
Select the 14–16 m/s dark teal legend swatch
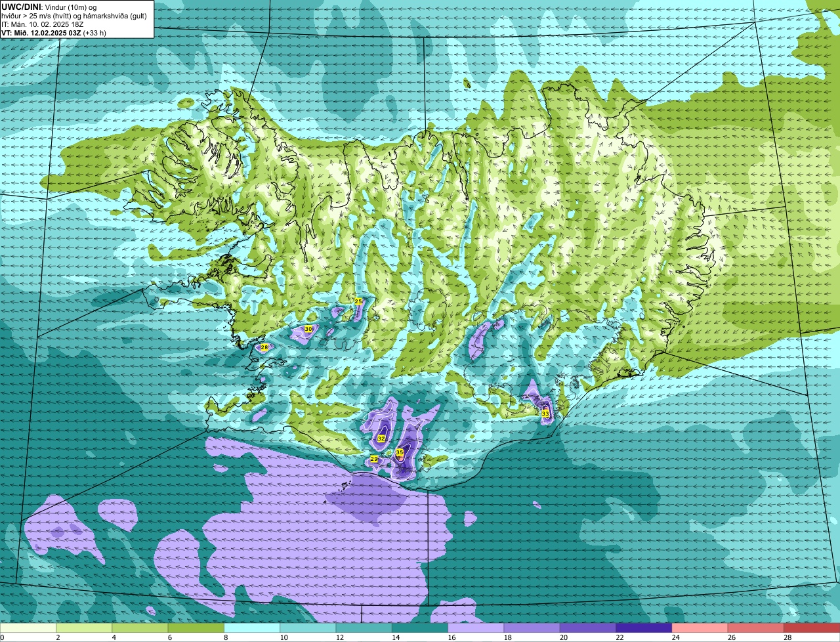(x=420, y=628)
